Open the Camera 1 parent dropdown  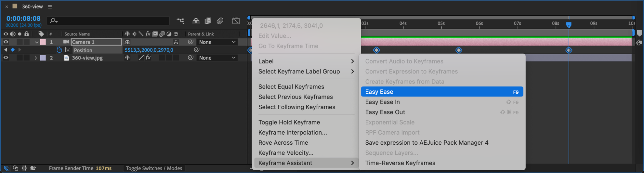point(217,42)
